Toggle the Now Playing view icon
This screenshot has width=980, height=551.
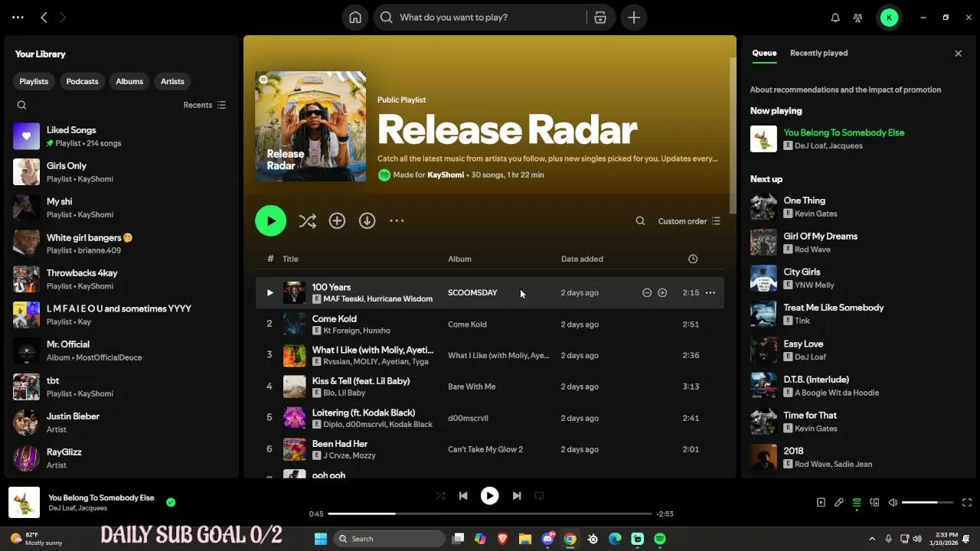pyautogui.click(x=821, y=503)
